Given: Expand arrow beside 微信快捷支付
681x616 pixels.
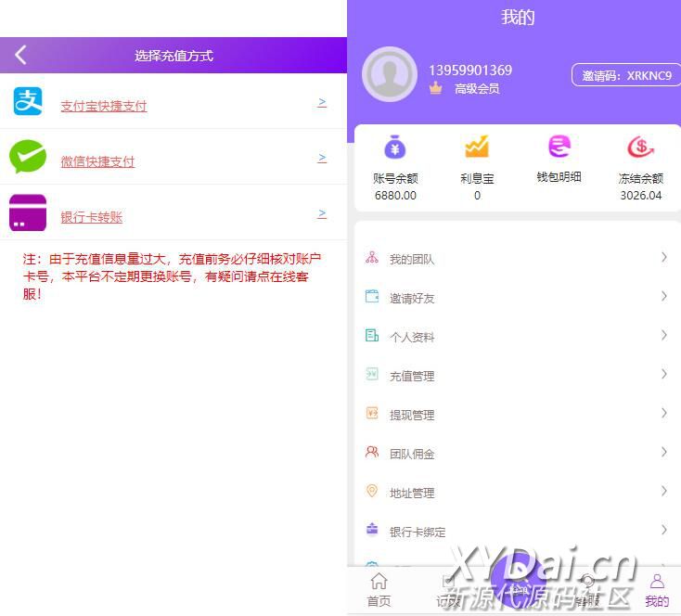Looking at the screenshot, I should tap(322, 158).
